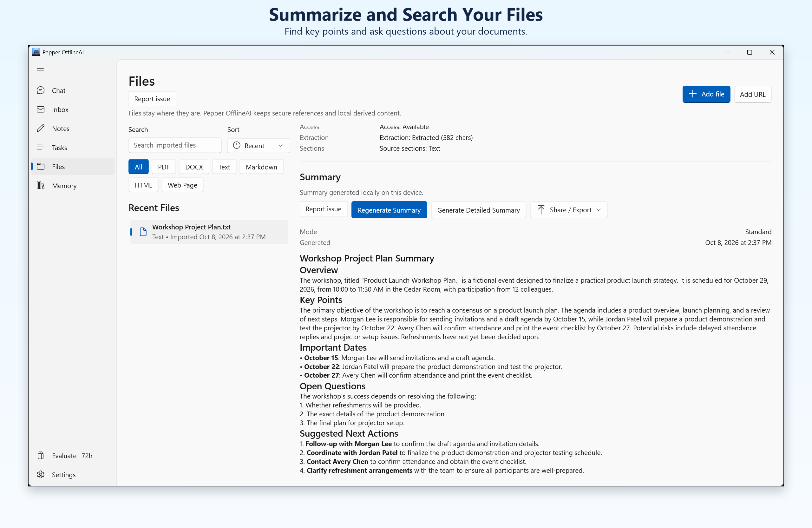Click the clock icon in Sort box
This screenshot has width=812, height=528.
click(x=236, y=145)
